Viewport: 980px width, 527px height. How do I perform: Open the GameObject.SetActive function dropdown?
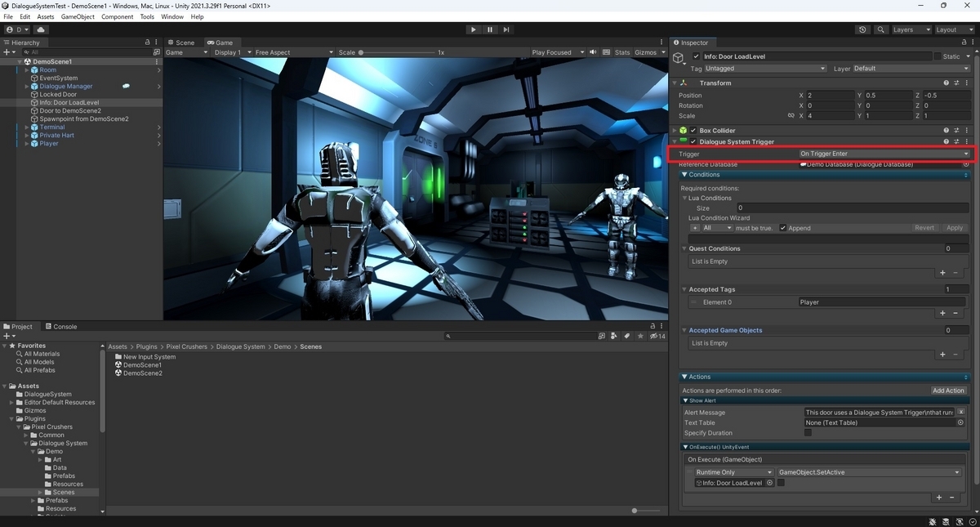tap(869, 472)
